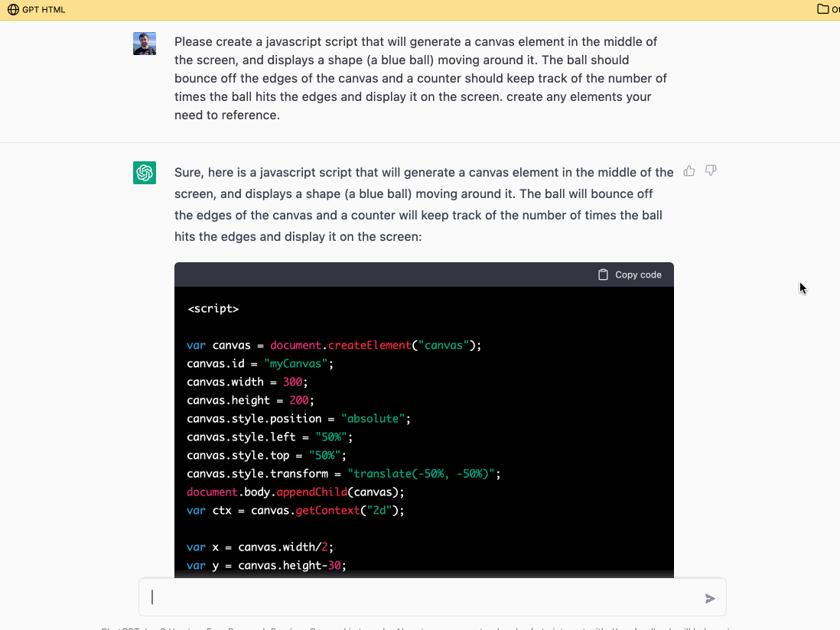Focus the chat message input field
The width and height of the screenshot is (840, 630).
(432, 597)
